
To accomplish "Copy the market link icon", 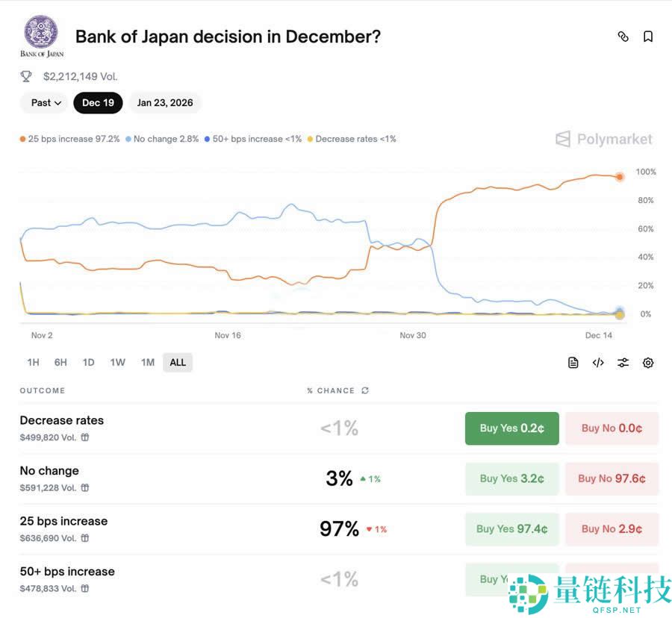I will click(623, 36).
